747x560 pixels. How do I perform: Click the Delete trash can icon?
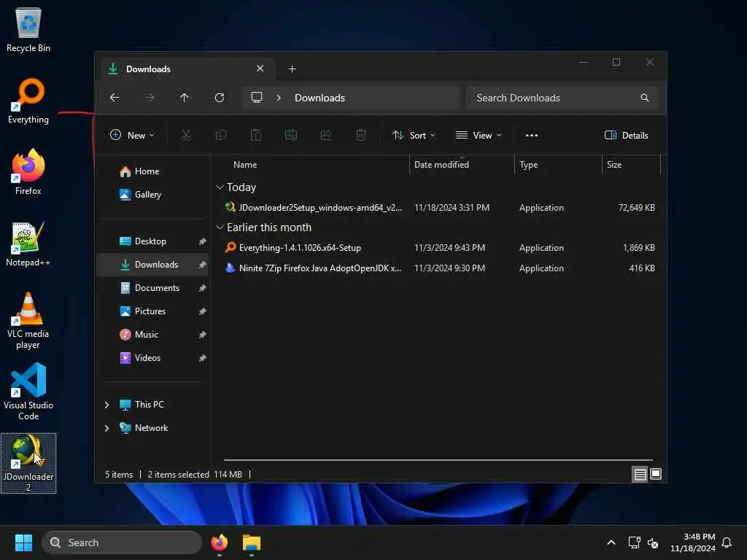pyautogui.click(x=361, y=135)
